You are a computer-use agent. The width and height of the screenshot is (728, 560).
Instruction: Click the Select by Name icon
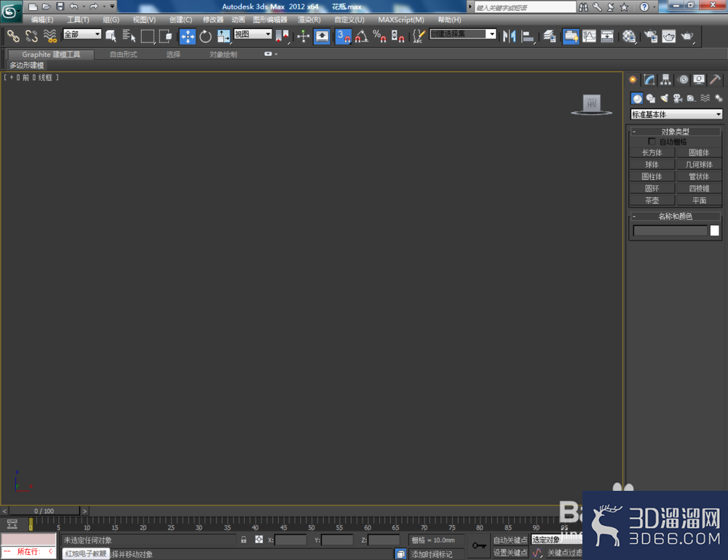(129, 36)
